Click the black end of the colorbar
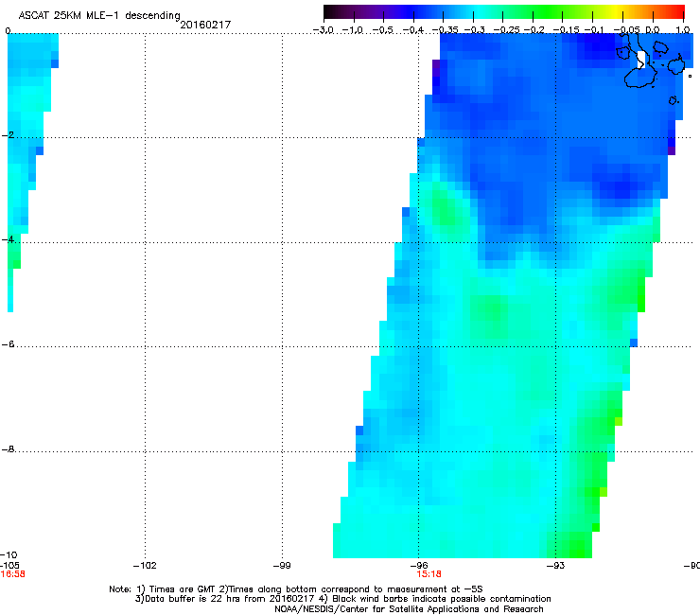 click(329, 11)
